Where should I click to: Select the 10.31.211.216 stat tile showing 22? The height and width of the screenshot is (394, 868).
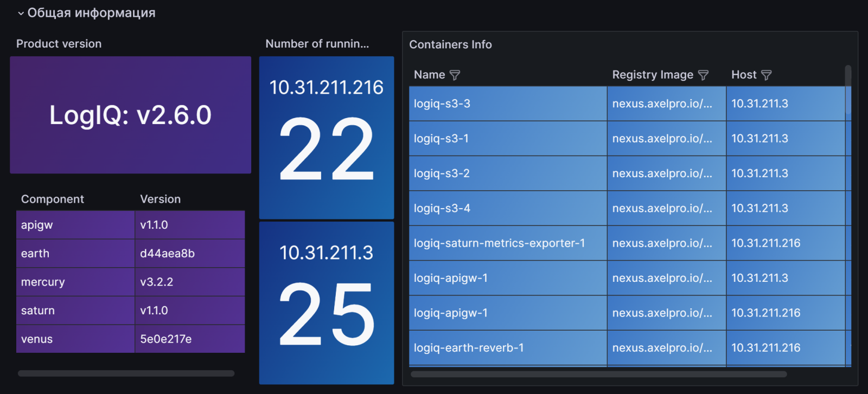point(327,138)
